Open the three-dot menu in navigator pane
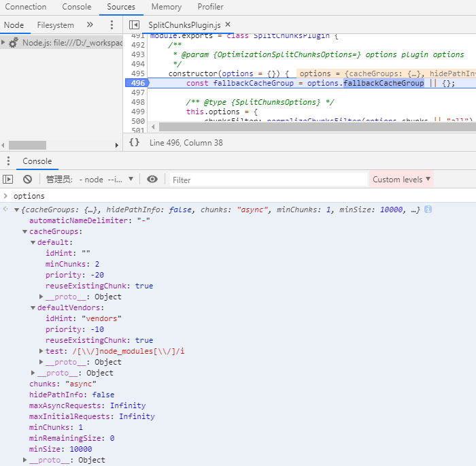This screenshot has height=466, width=476. tap(112, 25)
